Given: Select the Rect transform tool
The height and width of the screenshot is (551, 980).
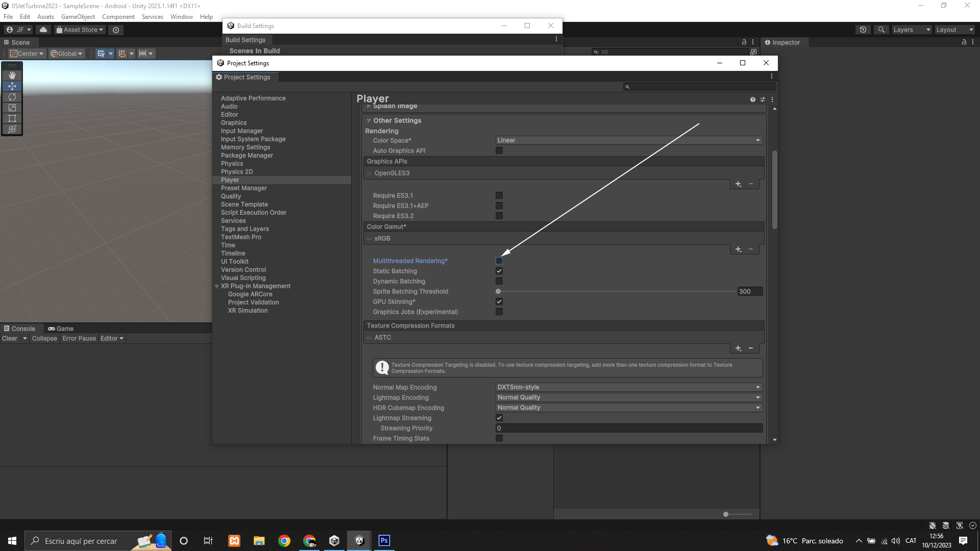Looking at the screenshot, I should point(12,118).
